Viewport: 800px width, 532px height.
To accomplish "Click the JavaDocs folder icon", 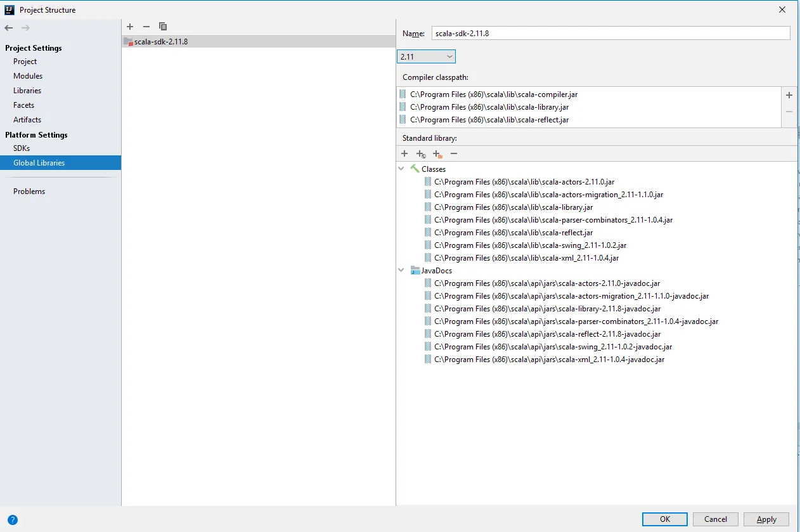I will (415, 270).
